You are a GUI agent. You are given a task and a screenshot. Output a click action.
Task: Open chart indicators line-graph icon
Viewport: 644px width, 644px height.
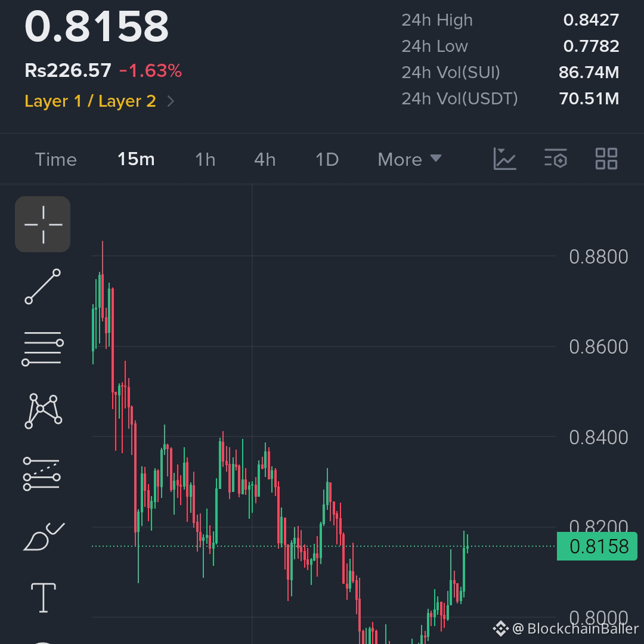pyautogui.click(x=504, y=159)
